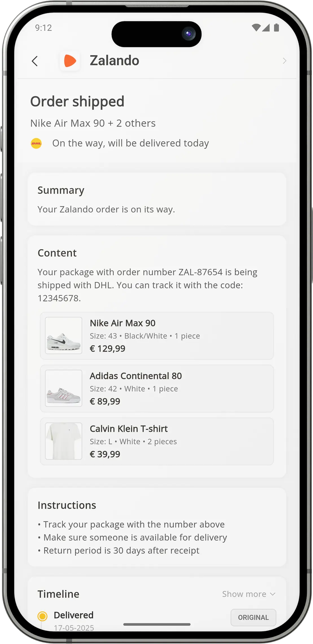Select the Delivered timeline marker
This screenshot has width=313, height=644.
42,616
